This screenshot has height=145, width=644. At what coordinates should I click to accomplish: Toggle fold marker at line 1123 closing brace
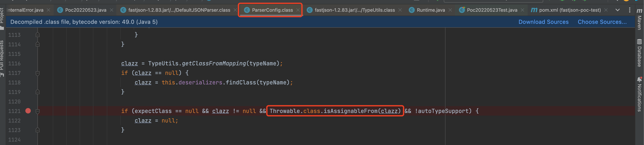coord(37,130)
